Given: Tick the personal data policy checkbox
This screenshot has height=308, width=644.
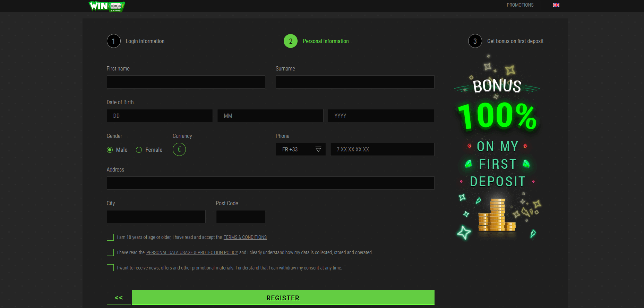Looking at the screenshot, I should pos(110,252).
